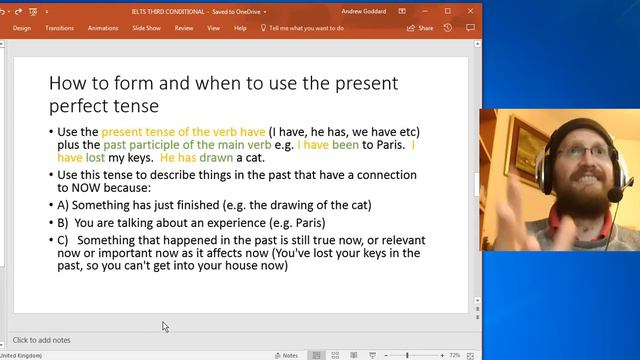The height and width of the screenshot is (360, 640).
Task: Click the Andrew Goddard account name
Action: (364, 11)
